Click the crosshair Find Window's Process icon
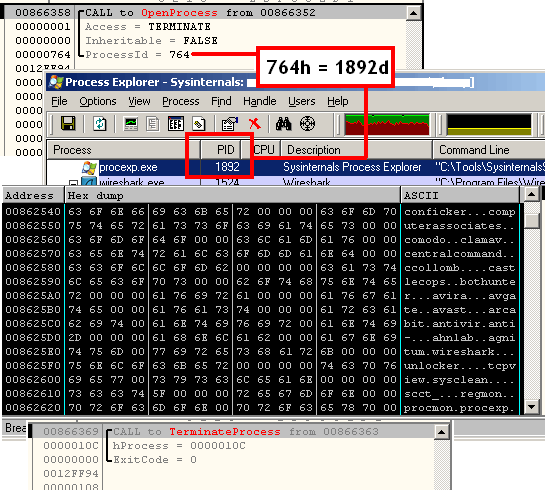Screen dimensions: 545x490 point(307,124)
